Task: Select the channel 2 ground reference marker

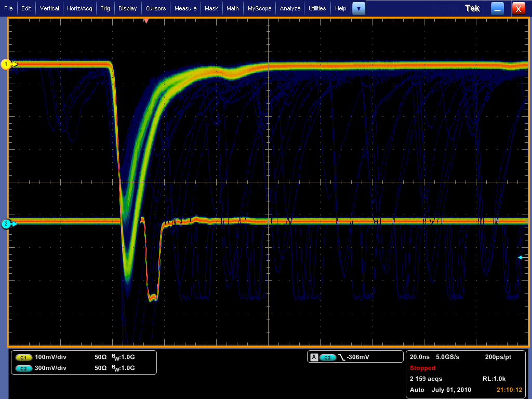Action: click(9, 224)
